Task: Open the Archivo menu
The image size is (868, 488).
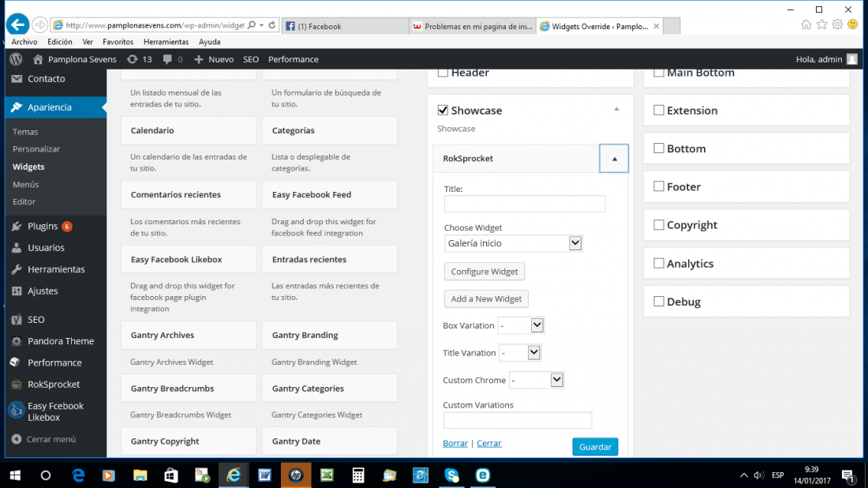Action: pyautogui.click(x=24, y=42)
